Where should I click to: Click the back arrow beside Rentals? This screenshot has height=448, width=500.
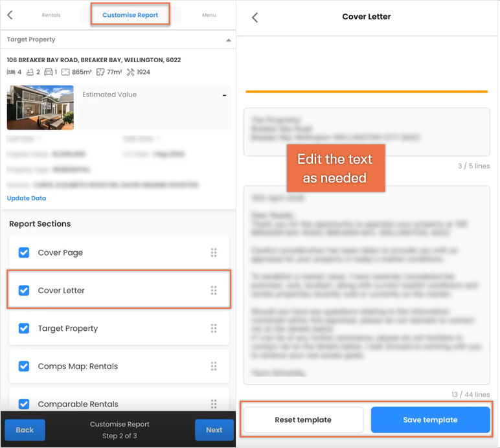(10, 15)
